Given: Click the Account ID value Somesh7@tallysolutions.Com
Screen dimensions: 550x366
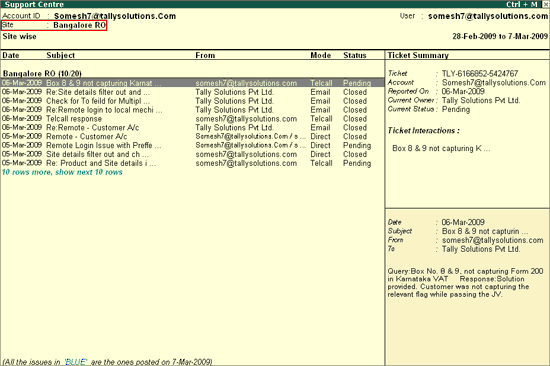Looking at the screenshot, I should 115,16.
